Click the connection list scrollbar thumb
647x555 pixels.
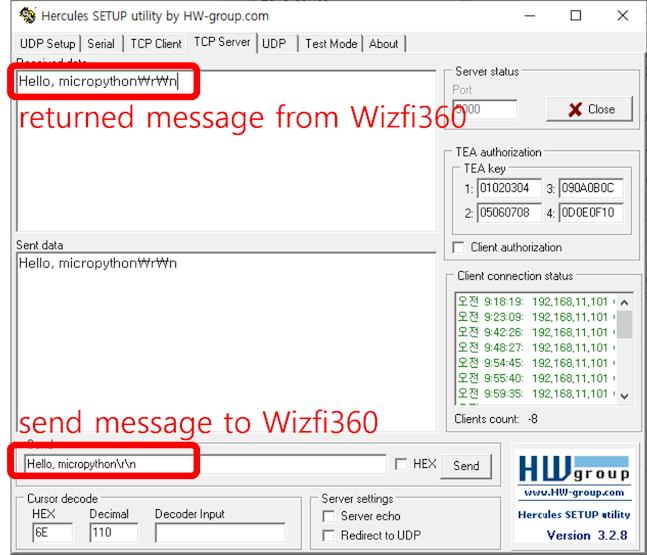(624, 325)
